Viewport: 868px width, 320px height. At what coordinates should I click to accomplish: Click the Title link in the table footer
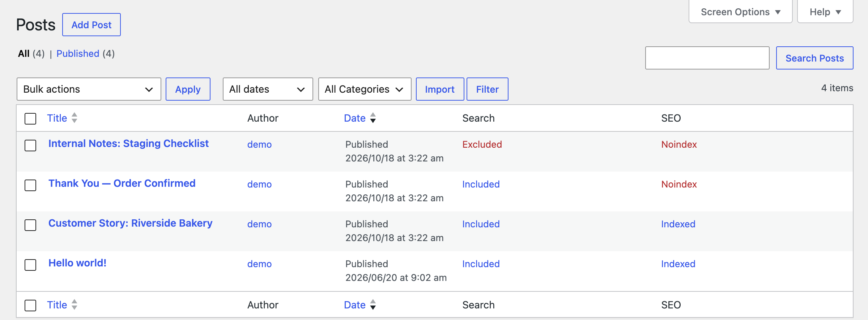[57, 305]
